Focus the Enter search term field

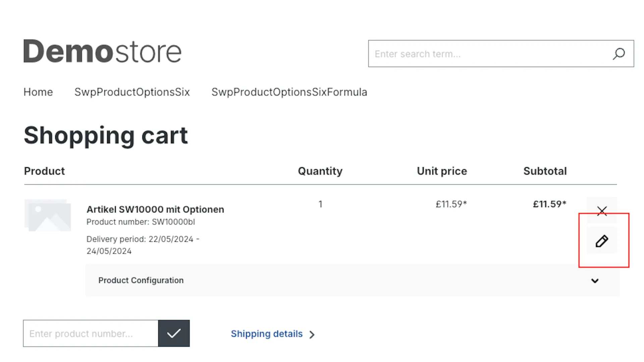[x=490, y=54]
